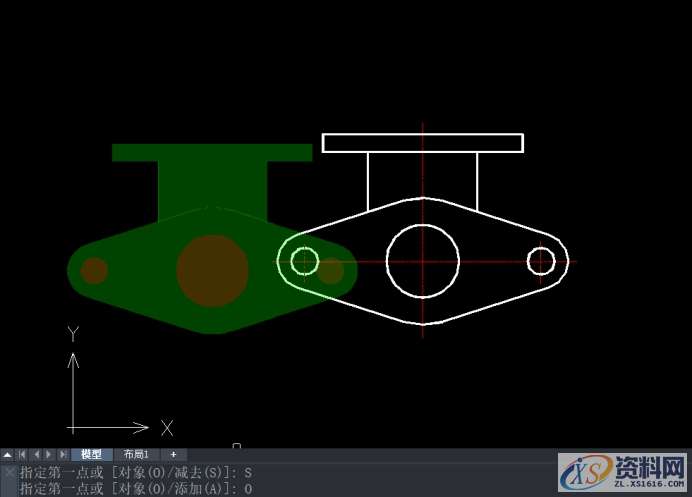
Task: Click the X axis label of UCS icon
Action: click(167, 428)
